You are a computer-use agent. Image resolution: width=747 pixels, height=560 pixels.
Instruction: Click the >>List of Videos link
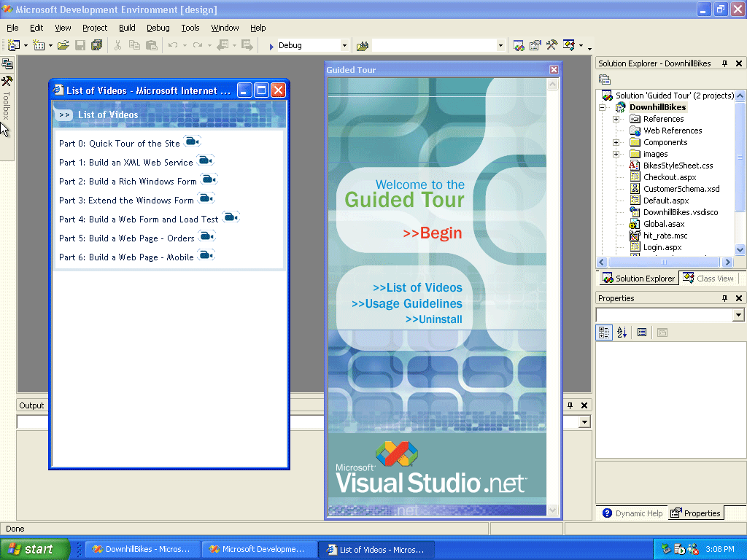(x=417, y=287)
